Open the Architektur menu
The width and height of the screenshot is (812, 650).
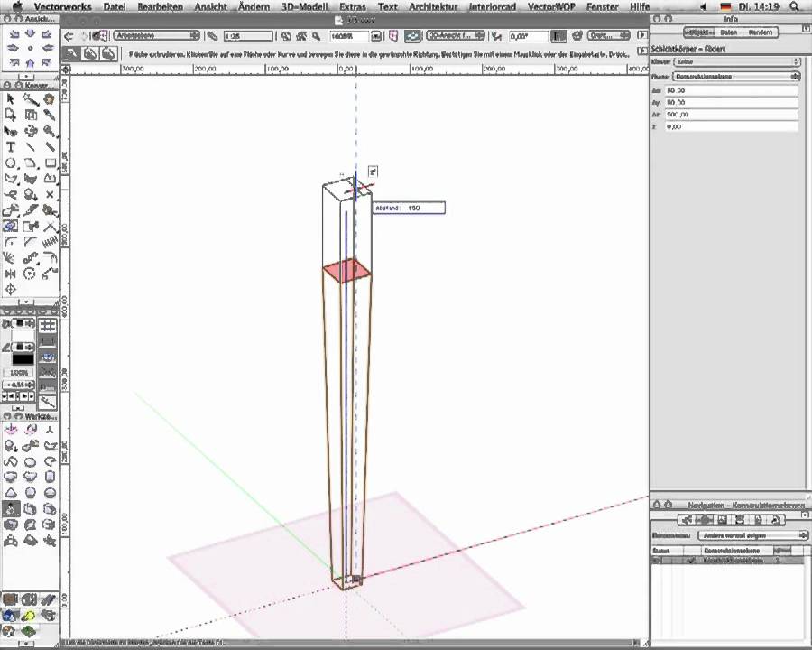(433, 6)
